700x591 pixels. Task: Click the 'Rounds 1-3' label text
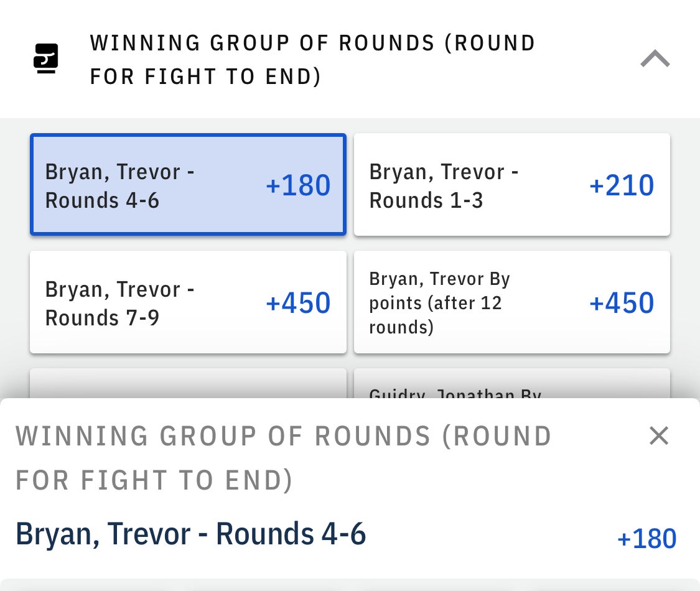point(426,200)
